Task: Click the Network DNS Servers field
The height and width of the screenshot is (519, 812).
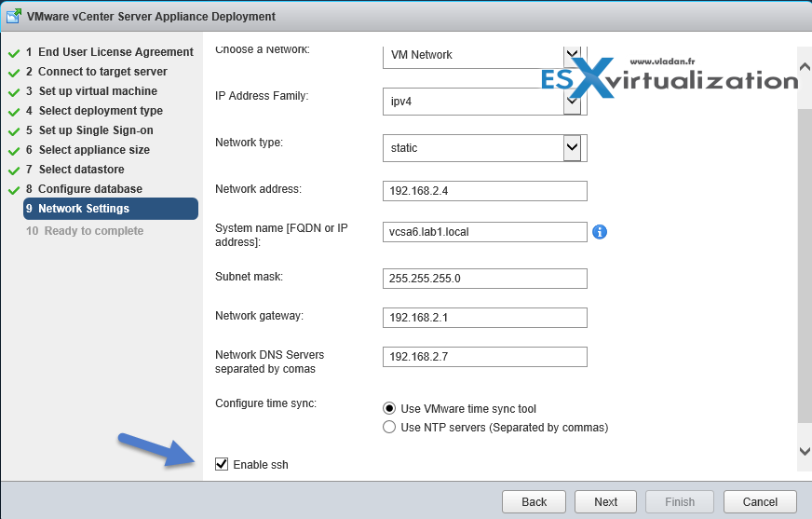Action: 485,357
